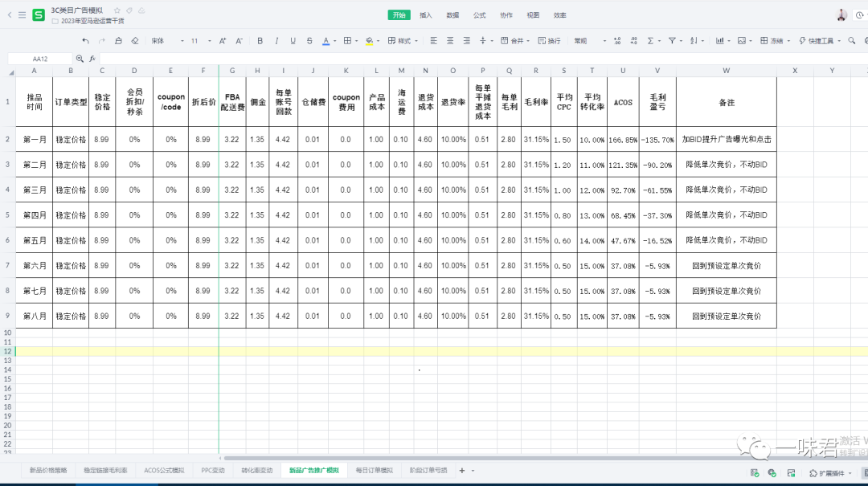Image resolution: width=868 pixels, height=486 pixels.
Task: Open the 宋体 font name dropdown
Action: pos(166,41)
